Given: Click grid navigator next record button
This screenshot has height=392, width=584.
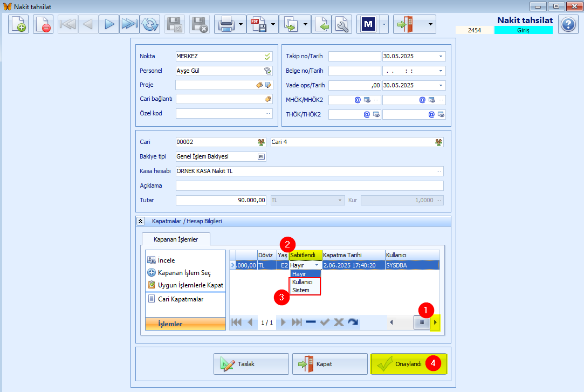Looking at the screenshot, I should pyautogui.click(x=283, y=322).
